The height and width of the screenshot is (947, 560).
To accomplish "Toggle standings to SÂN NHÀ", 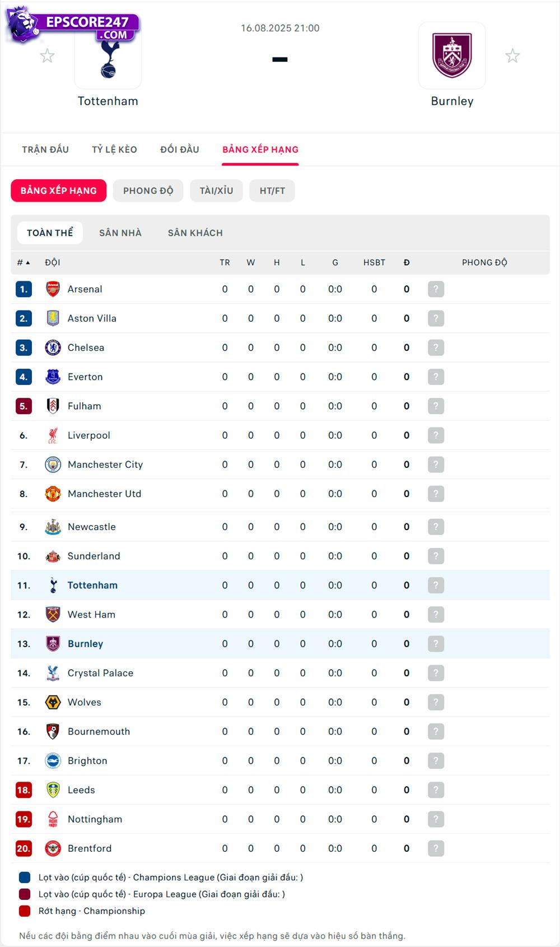I will [120, 233].
